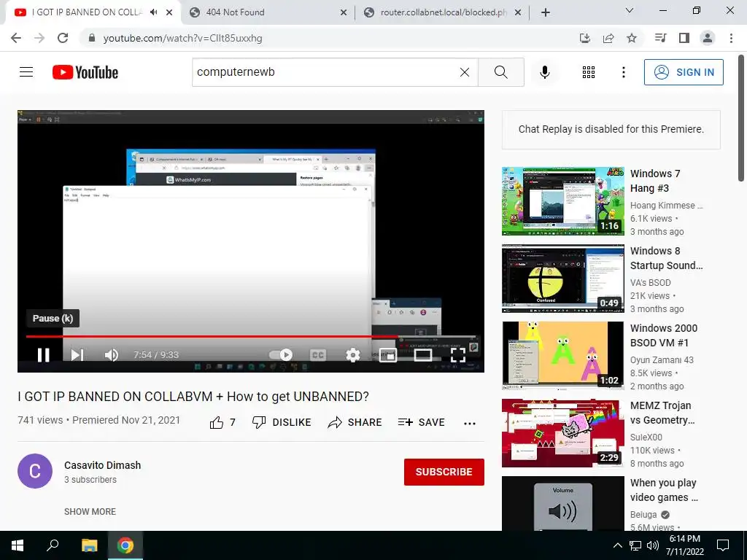Open the SHARE dialog
This screenshot has width=747, height=560.
click(355, 422)
